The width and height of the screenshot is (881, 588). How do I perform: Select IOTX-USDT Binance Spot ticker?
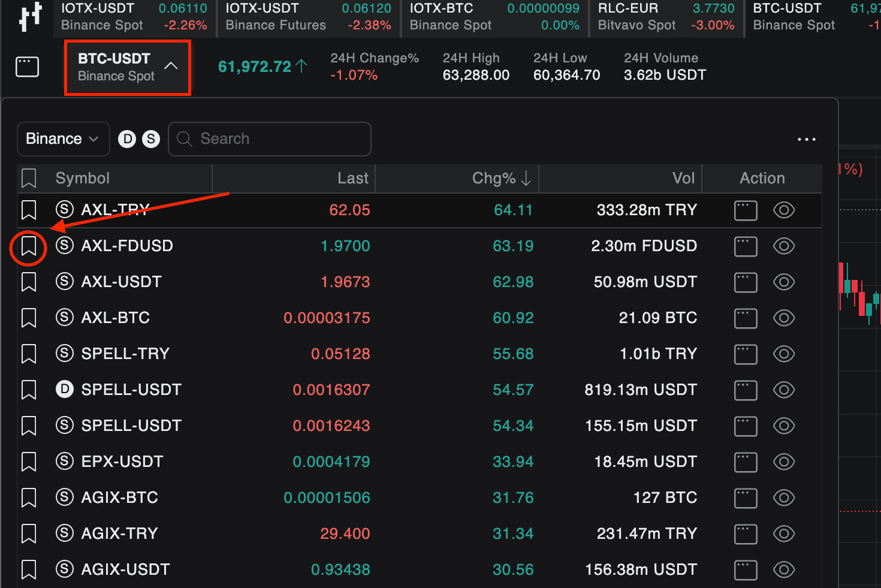pyautogui.click(x=134, y=17)
